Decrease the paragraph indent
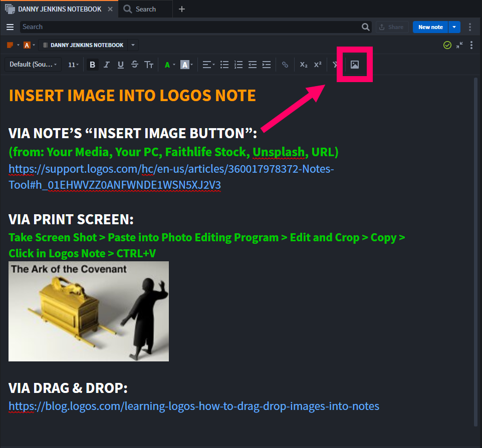 pos(253,65)
